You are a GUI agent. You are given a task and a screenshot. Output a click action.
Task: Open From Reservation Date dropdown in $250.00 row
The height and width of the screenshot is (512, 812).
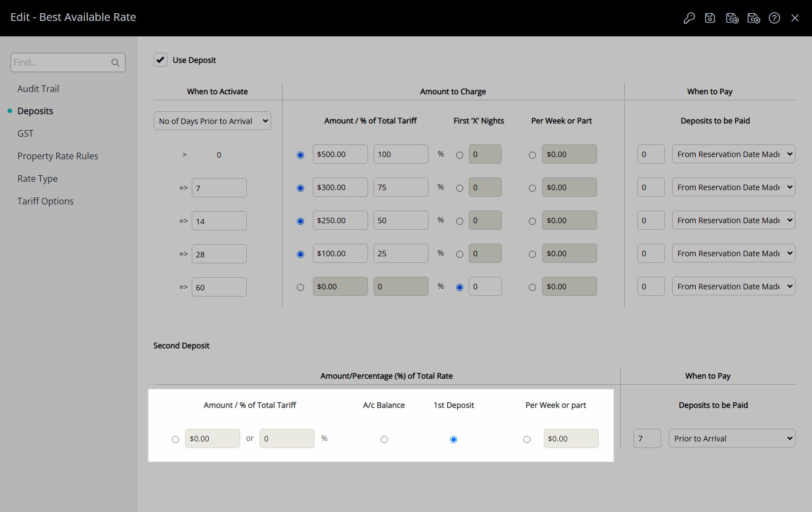click(x=733, y=220)
